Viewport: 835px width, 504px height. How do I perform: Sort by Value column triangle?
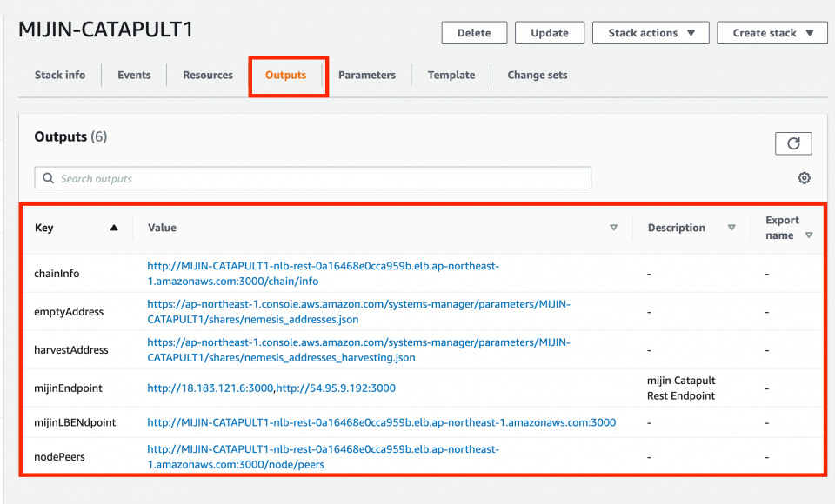(x=613, y=228)
